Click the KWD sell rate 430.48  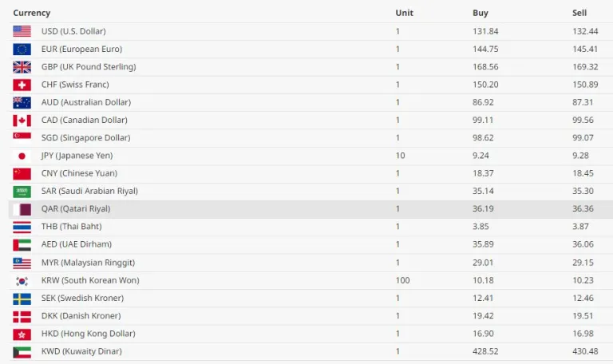(585, 351)
